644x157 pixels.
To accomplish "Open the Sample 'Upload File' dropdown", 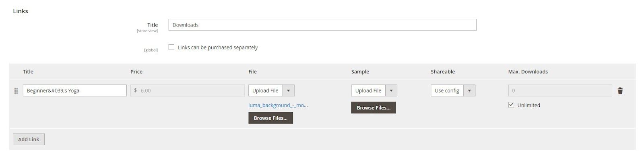I will [374, 91].
